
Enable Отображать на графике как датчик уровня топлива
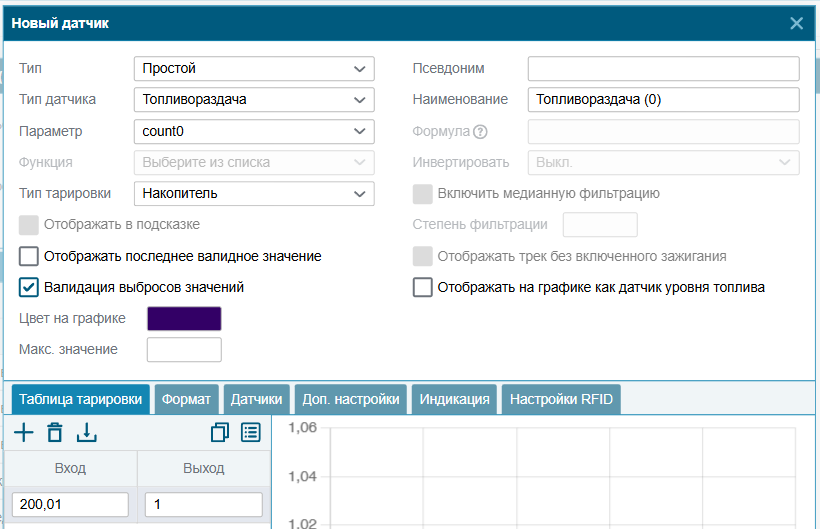coord(423,288)
